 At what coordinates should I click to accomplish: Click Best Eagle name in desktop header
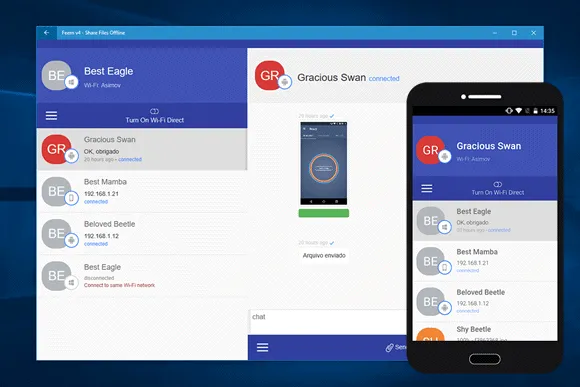108,71
